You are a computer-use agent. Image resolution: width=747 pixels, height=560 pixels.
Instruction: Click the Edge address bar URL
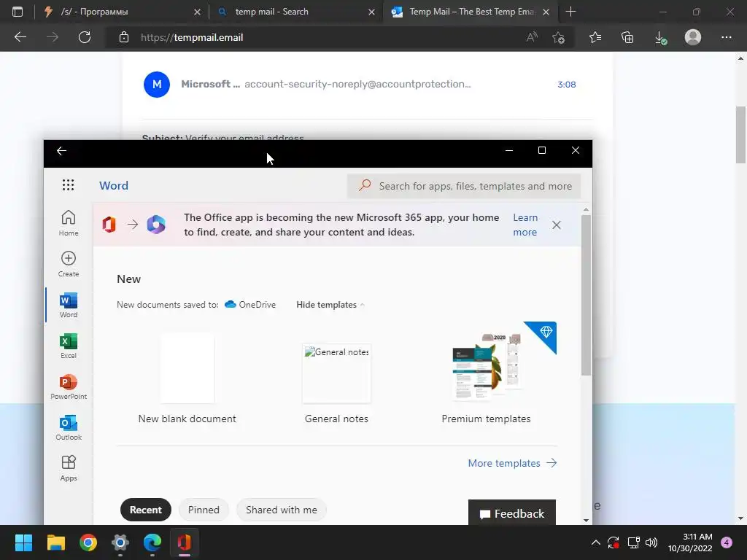click(192, 37)
